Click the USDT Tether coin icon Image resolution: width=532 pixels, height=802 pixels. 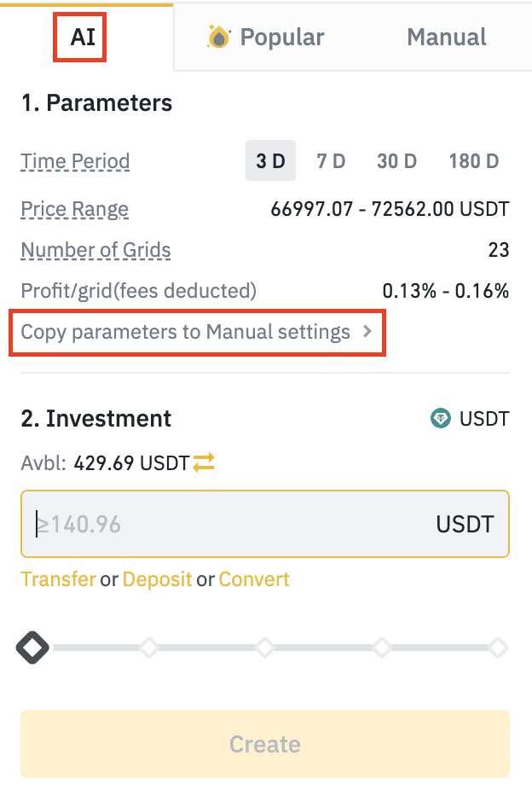point(441,419)
